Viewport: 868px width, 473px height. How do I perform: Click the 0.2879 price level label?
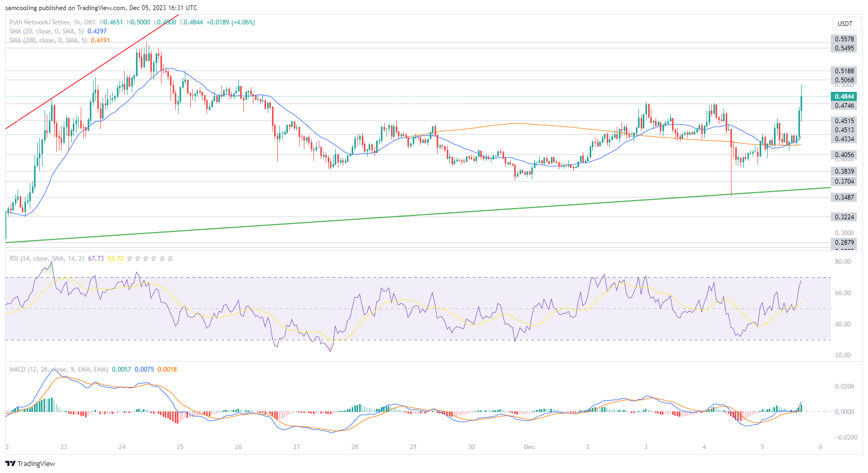844,243
